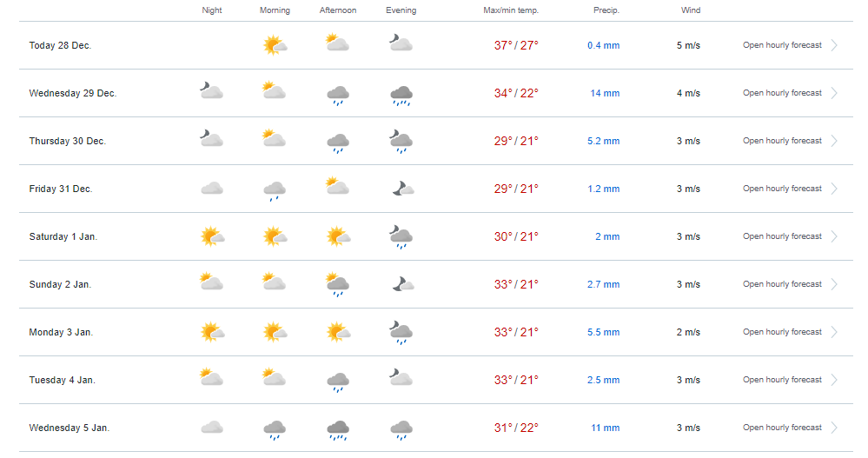Screen dimensions: 868x458
Task: Click Friday 31 Dec. morning light rain icon
Action: coord(275,189)
